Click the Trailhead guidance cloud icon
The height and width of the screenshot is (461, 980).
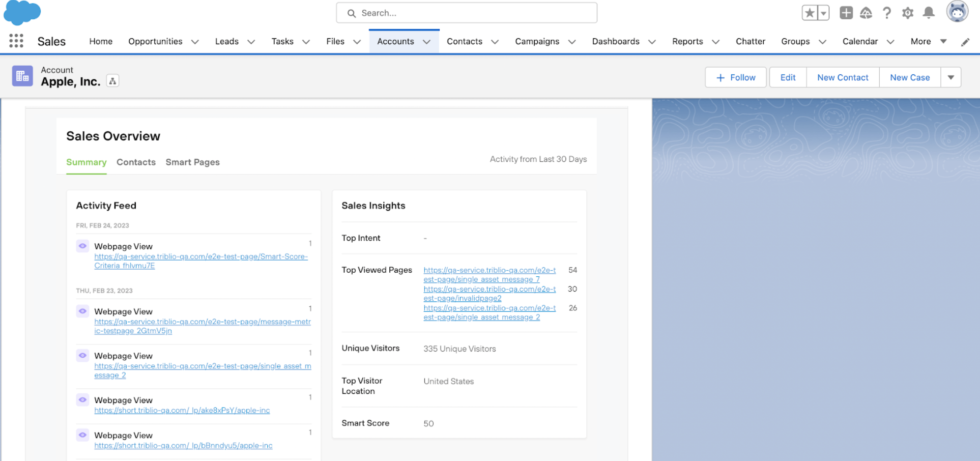point(866,13)
